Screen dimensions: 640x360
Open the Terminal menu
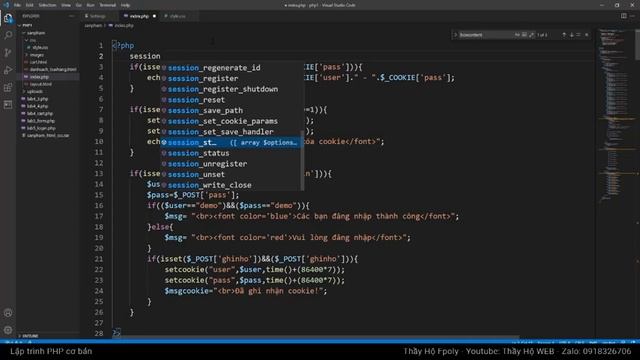(x=108, y=5)
